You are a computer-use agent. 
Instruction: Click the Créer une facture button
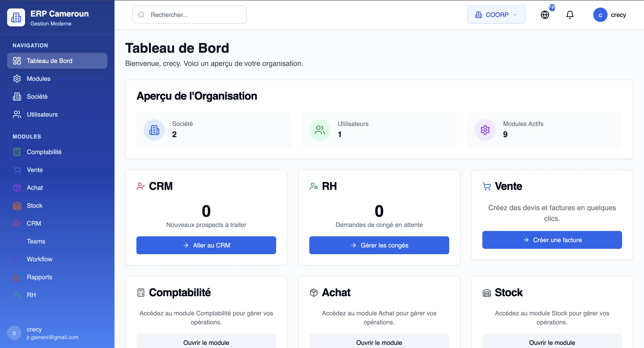[552, 240]
